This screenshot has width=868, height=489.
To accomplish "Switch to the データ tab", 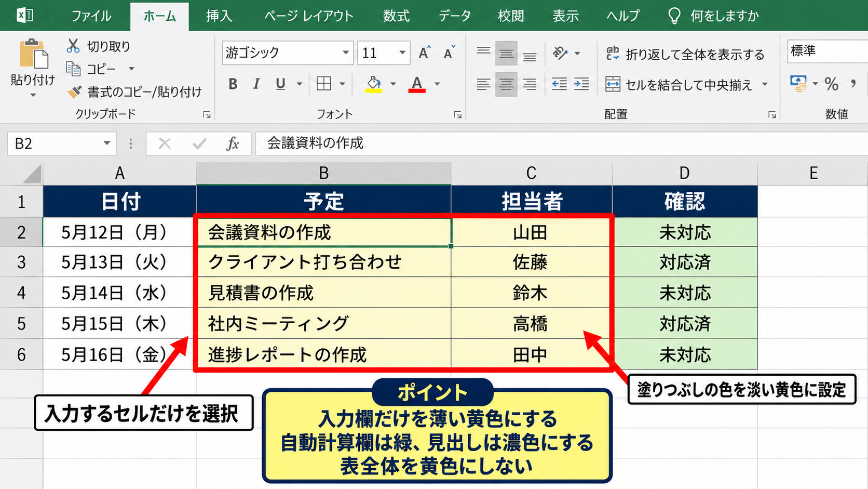I will pos(455,16).
